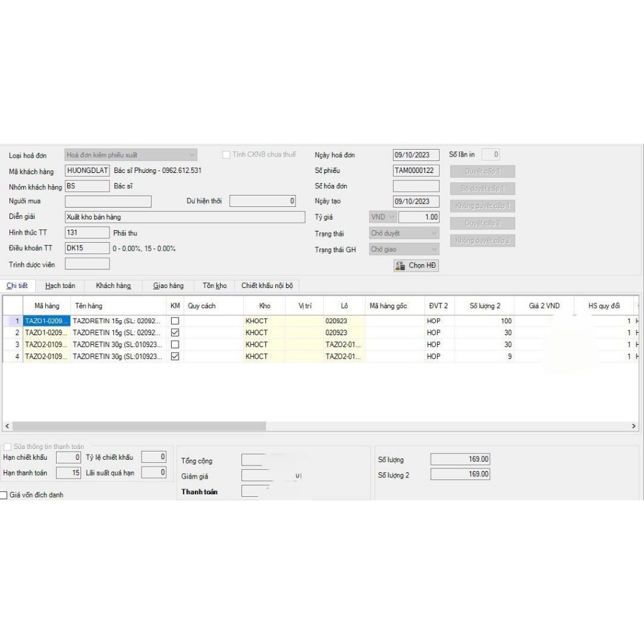Viewport: 644px width, 644px height.
Task: Focus the Người mua input field
Action: coord(108,201)
